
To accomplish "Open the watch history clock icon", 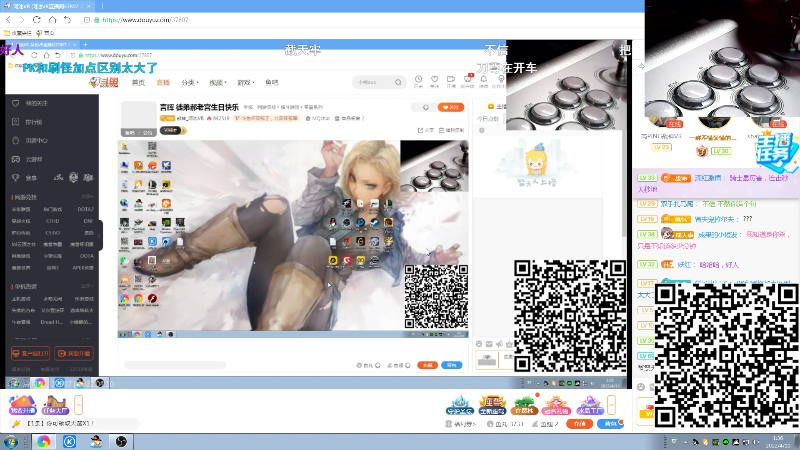I will coord(418,81).
